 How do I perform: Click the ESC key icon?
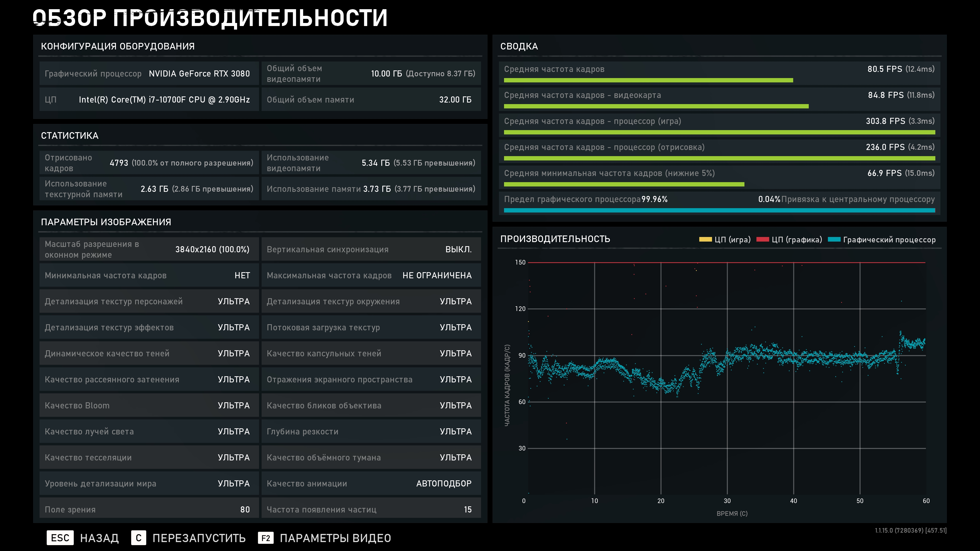(x=60, y=538)
